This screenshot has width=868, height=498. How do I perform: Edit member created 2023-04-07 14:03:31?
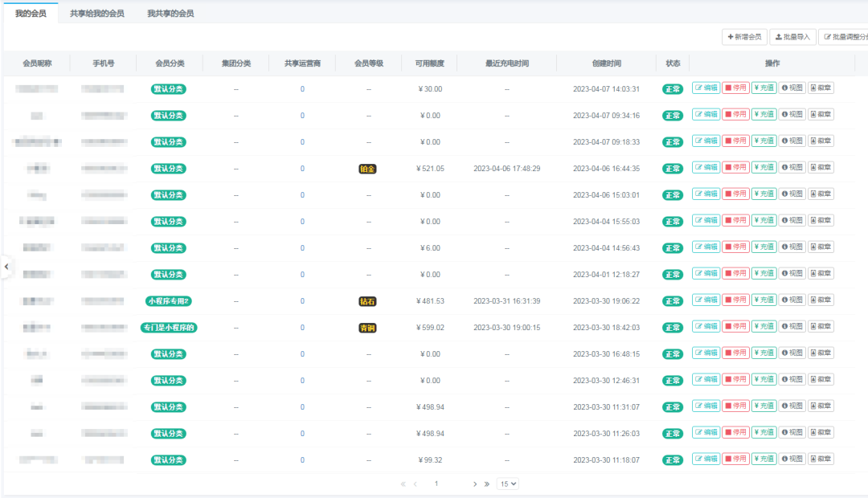(x=706, y=88)
